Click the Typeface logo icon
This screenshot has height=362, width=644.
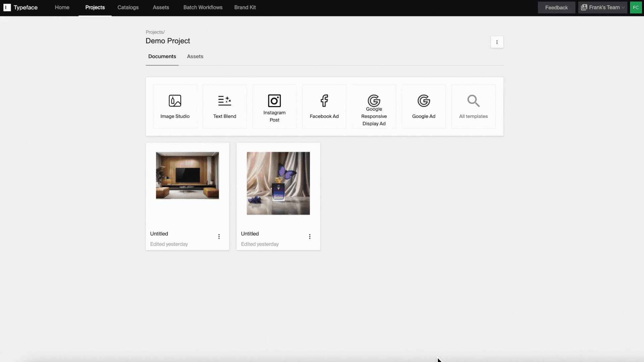tap(7, 7)
